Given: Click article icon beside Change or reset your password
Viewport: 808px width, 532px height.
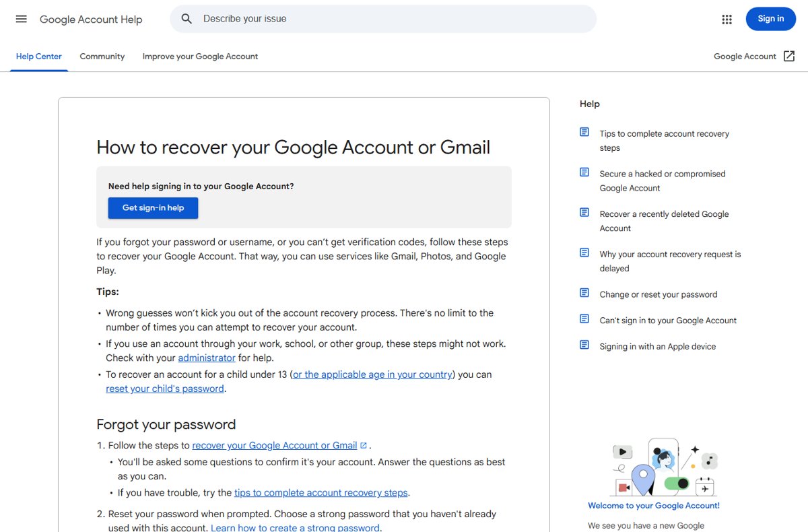Looking at the screenshot, I should 584,293.
